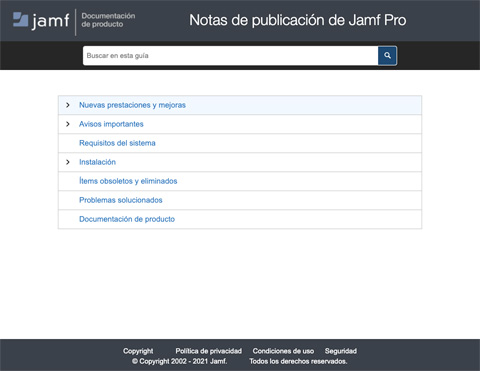Expand the 'Nuevas prestaciones y mejoras' chevron

click(68, 105)
